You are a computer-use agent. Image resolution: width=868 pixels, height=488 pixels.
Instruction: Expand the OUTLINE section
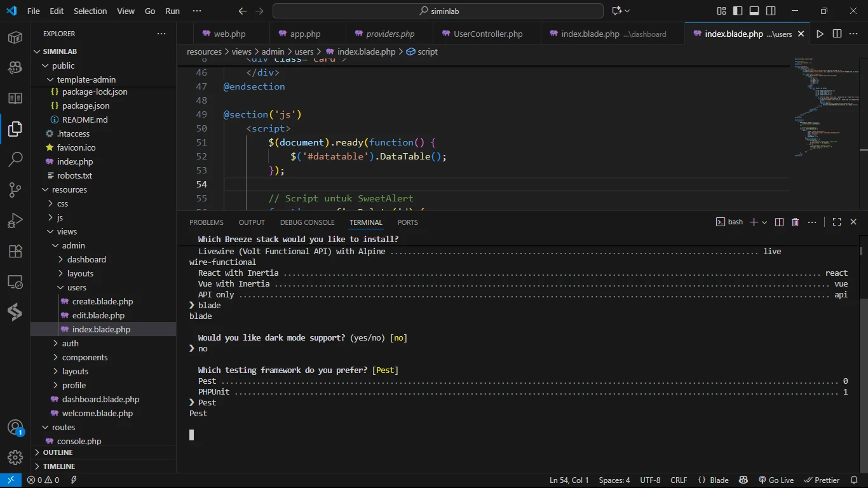click(x=58, y=452)
